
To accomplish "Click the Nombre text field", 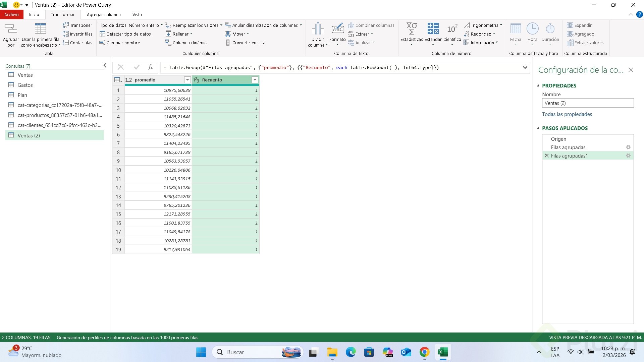I will [x=587, y=103].
